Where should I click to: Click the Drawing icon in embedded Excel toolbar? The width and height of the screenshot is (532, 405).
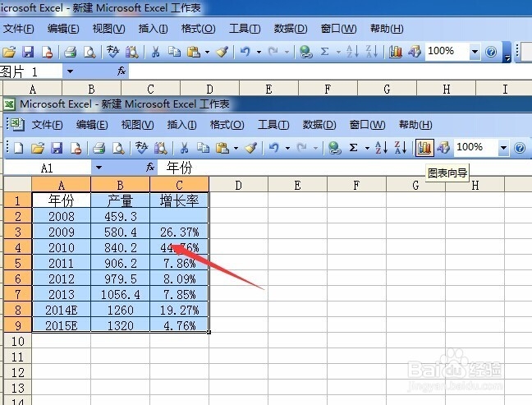coord(443,148)
